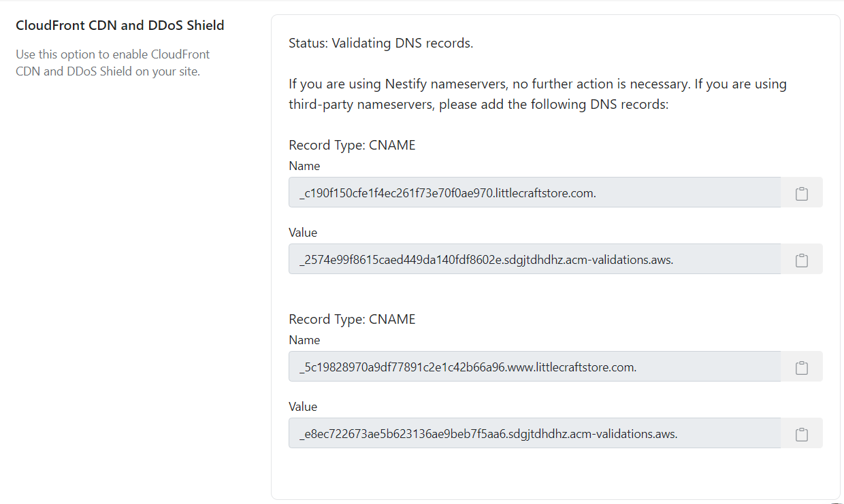Copy the _2574e99f acm-validations value

tap(802, 259)
